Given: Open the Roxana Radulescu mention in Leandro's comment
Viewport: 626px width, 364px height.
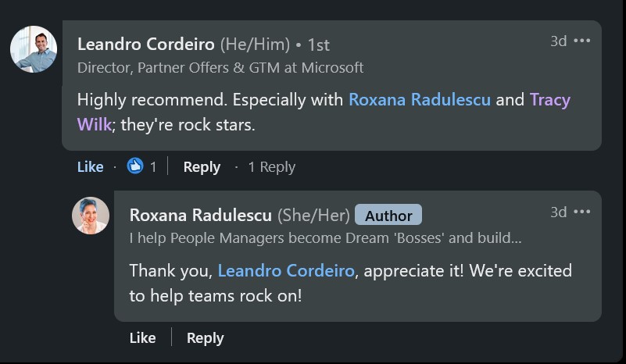Looking at the screenshot, I should click(420, 100).
